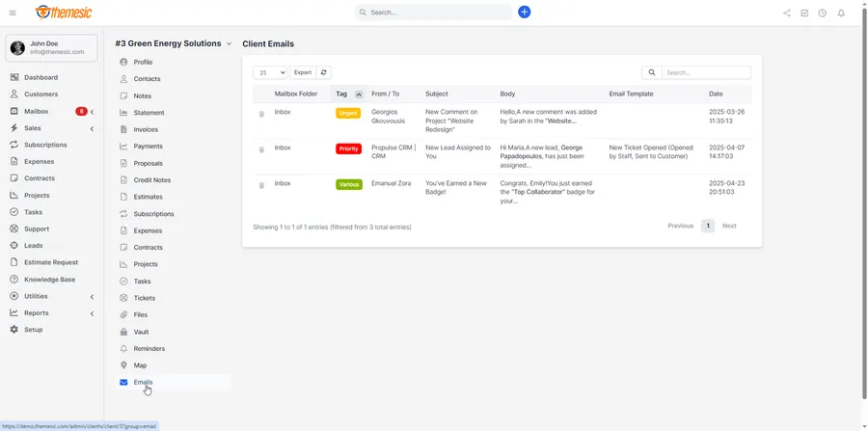The width and height of the screenshot is (868, 431).
Task: Click the red Mailbox unread count badge
Action: pyautogui.click(x=81, y=111)
